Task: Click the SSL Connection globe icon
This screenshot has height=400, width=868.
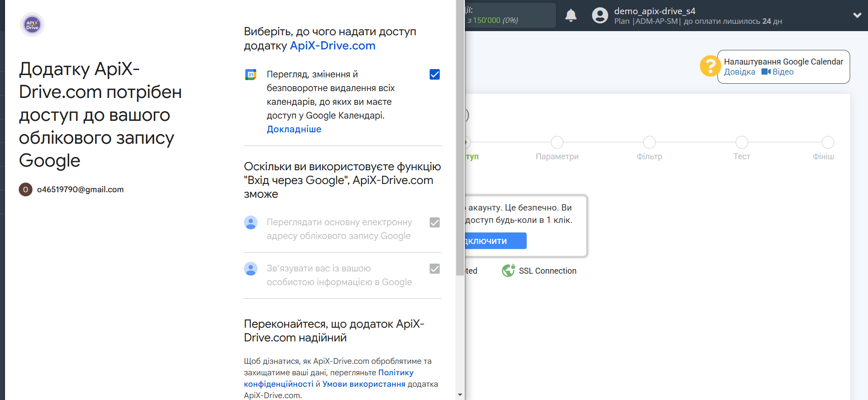Action: click(508, 271)
